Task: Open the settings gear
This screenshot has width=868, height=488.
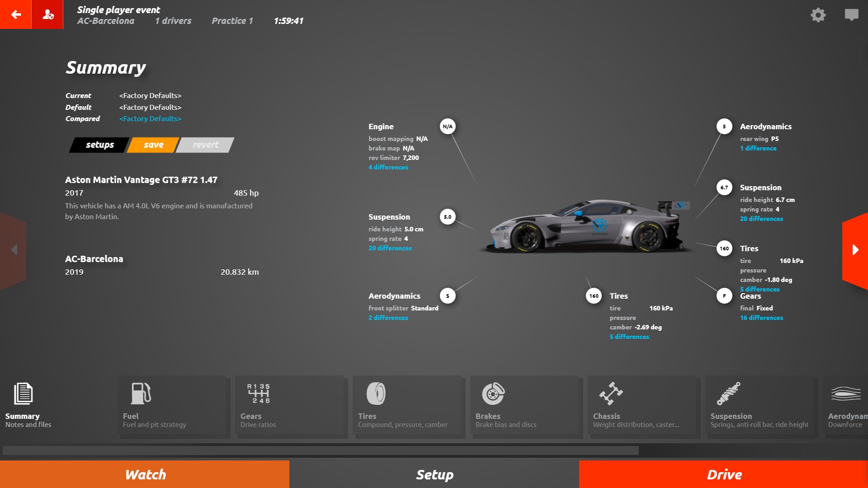Action: tap(818, 15)
